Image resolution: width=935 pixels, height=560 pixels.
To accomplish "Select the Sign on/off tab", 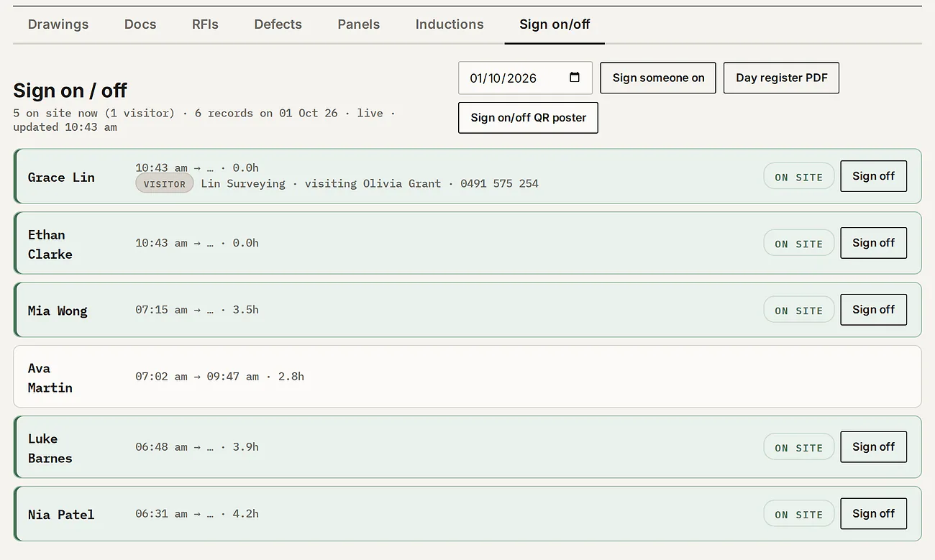I will pyautogui.click(x=555, y=24).
